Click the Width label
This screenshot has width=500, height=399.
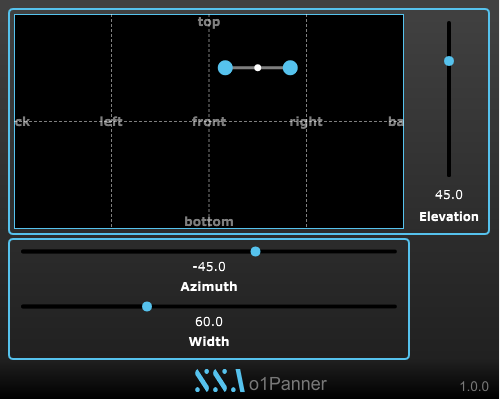point(209,342)
